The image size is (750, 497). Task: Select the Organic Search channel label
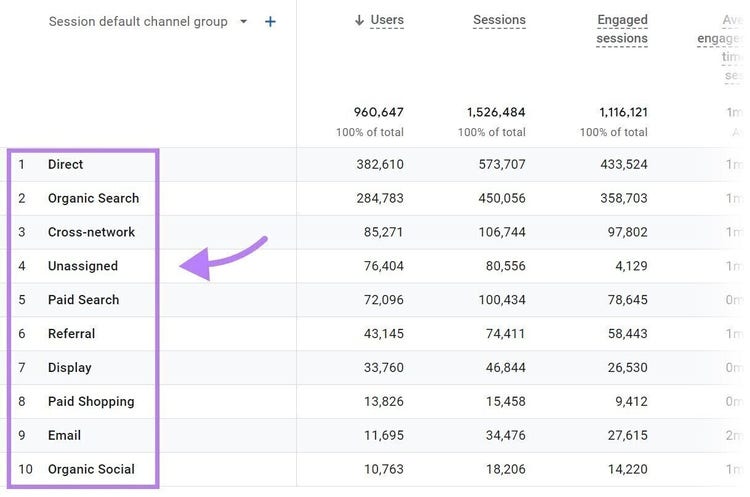click(x=93, y=199)
